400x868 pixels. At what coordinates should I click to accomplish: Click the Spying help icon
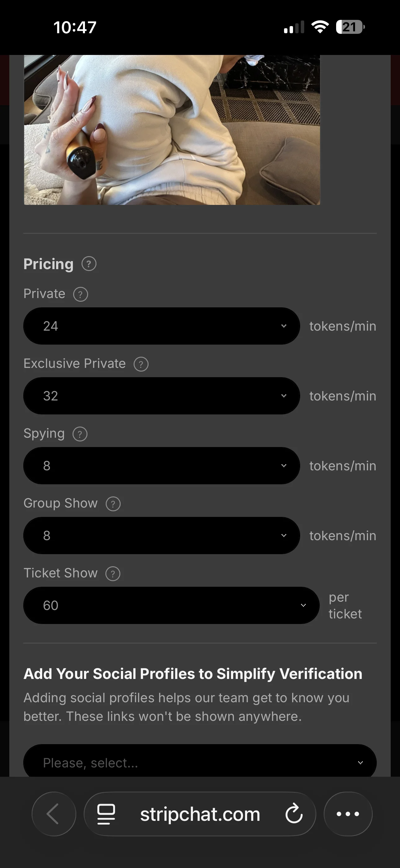(x=80, y=434)
